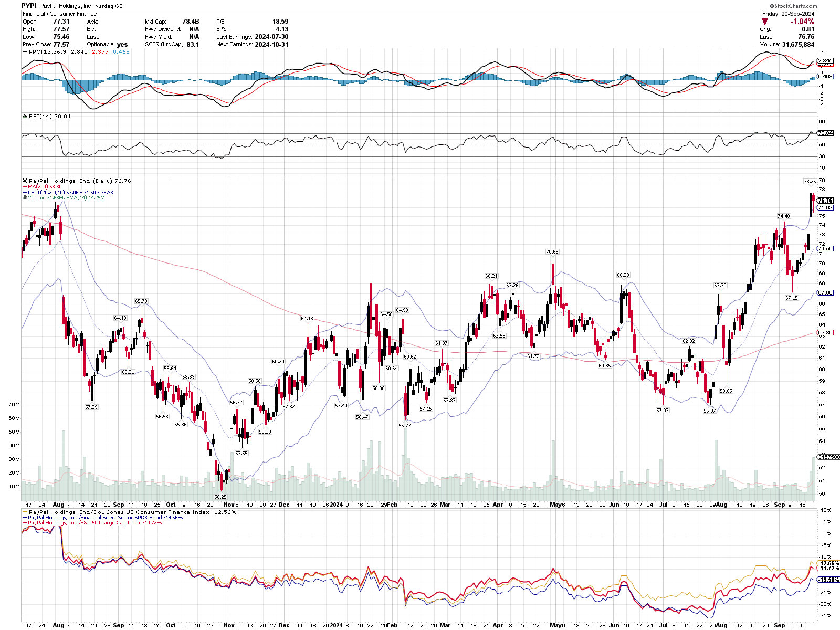Click the Next Earnings date 2024-10-31
The width and height of the screenshot is (840, 630).
[271, 45]
